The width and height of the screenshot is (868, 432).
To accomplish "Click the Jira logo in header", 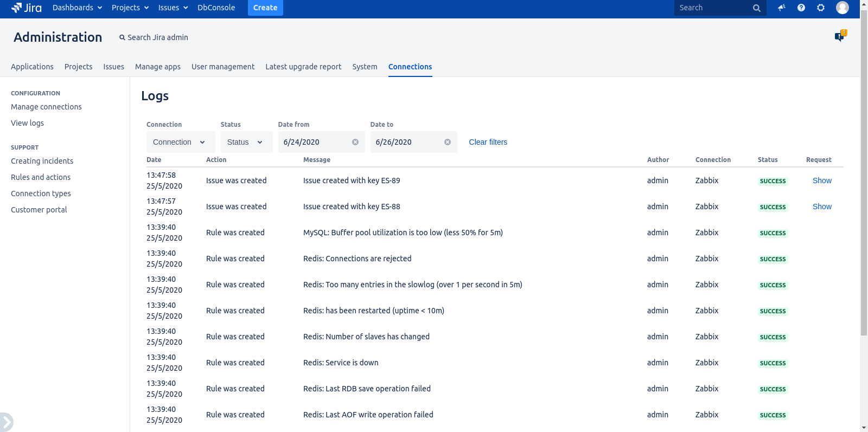I will pos(27,8).
